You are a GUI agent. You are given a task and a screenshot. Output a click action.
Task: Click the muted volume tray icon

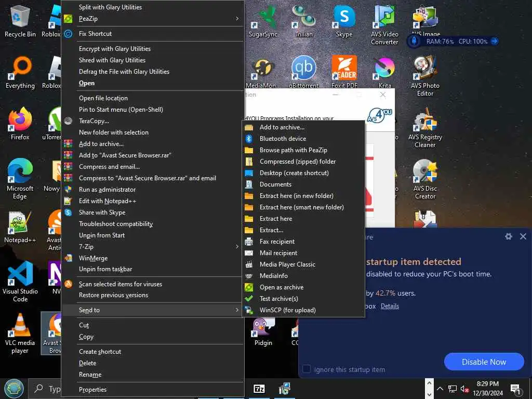464,389
